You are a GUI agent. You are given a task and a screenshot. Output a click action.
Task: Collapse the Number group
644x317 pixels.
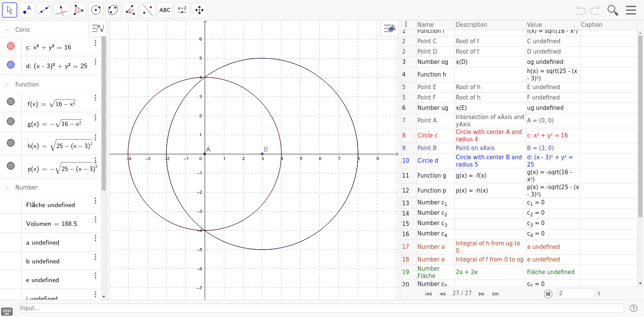(x=7, y=187)
